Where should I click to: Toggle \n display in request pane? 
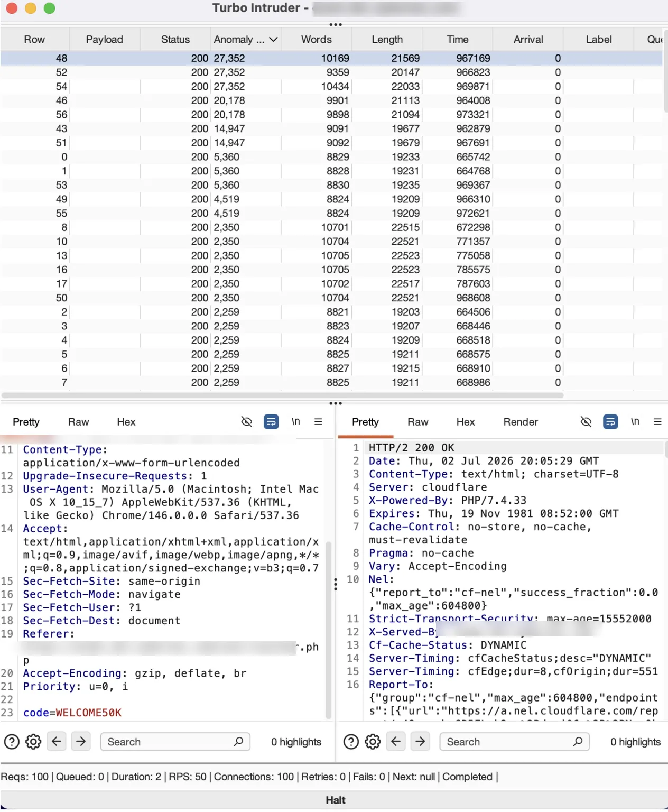(x=296, y=422)
